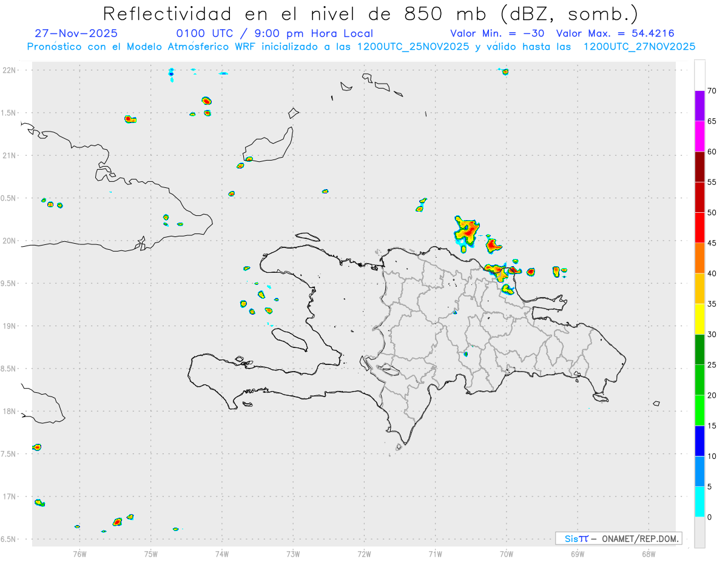Click the orange colorbar segment between 40 and 45

(699, 258)
